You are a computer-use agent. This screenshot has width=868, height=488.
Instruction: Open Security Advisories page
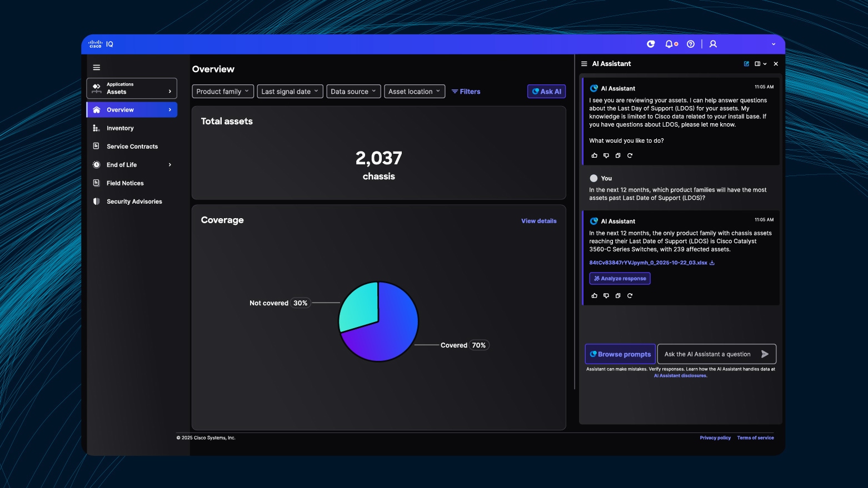pos(134,202)
